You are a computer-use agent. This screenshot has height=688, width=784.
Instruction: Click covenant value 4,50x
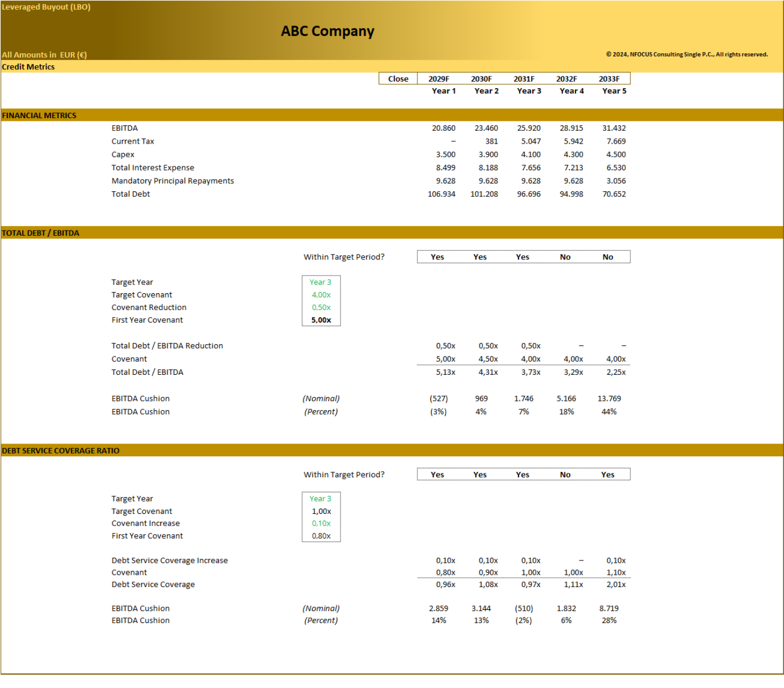[x=488, y=359]
